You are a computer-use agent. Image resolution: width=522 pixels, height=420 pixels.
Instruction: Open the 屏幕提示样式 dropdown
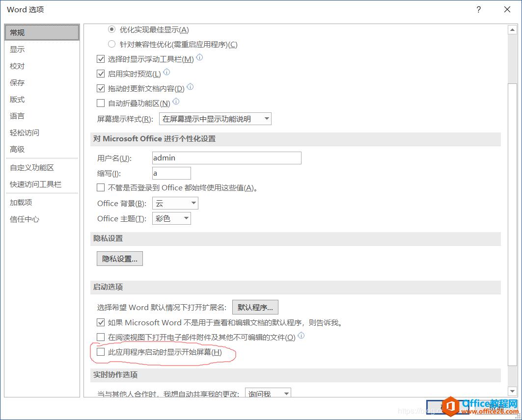pyautogui.click(x=215, y=118)
